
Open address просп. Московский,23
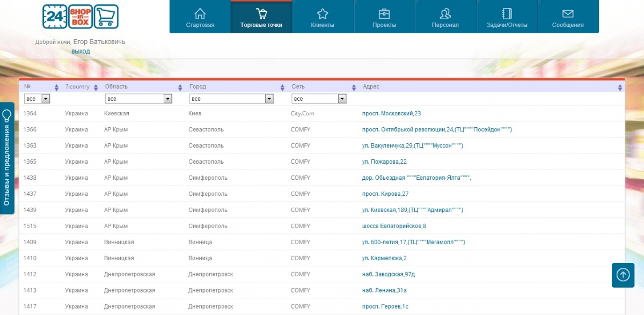click(x=392, y=114)
